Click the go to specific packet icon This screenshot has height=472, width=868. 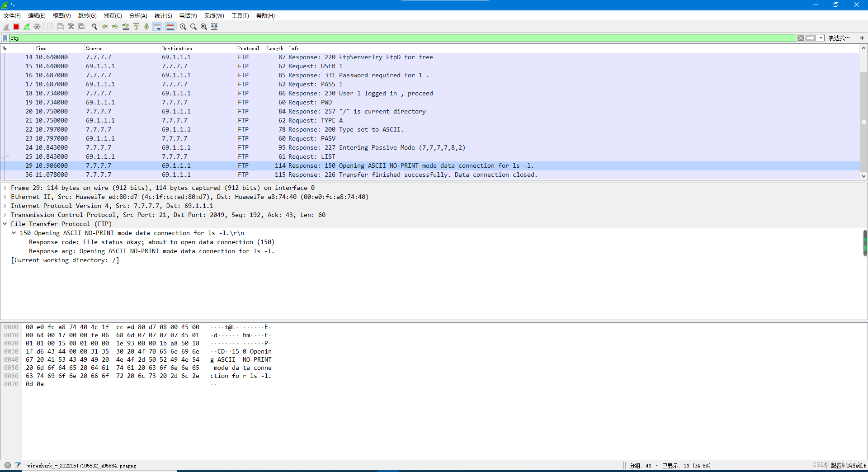[126, 27]
